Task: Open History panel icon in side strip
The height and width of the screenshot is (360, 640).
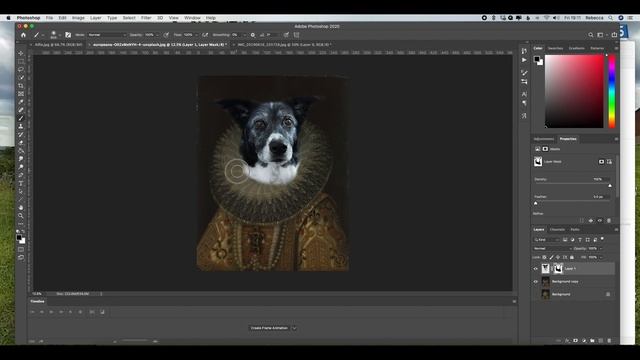Action: [x=524, y=51]
